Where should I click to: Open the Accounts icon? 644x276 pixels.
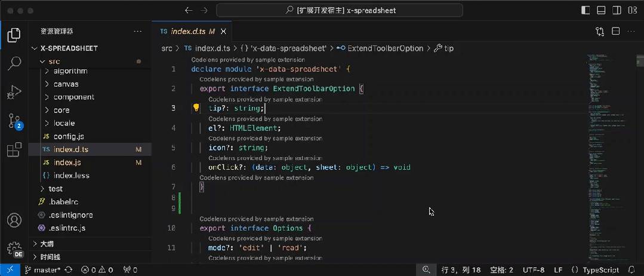[14, 220]
